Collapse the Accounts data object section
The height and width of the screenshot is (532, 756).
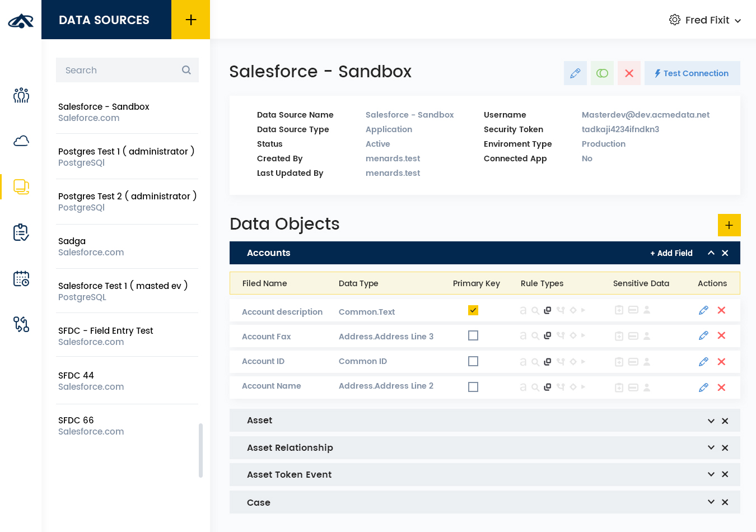711,253
